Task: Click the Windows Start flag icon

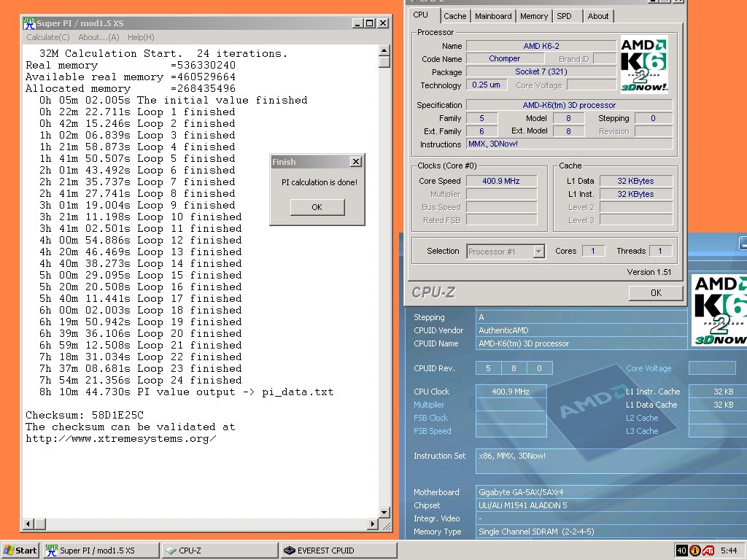Action: (x=9, y=551)
